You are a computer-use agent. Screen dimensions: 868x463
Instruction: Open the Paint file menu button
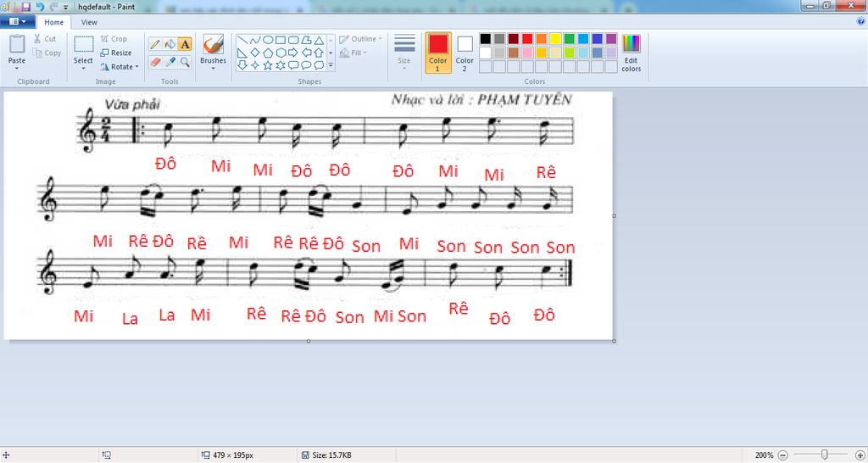tap(18, 21)
